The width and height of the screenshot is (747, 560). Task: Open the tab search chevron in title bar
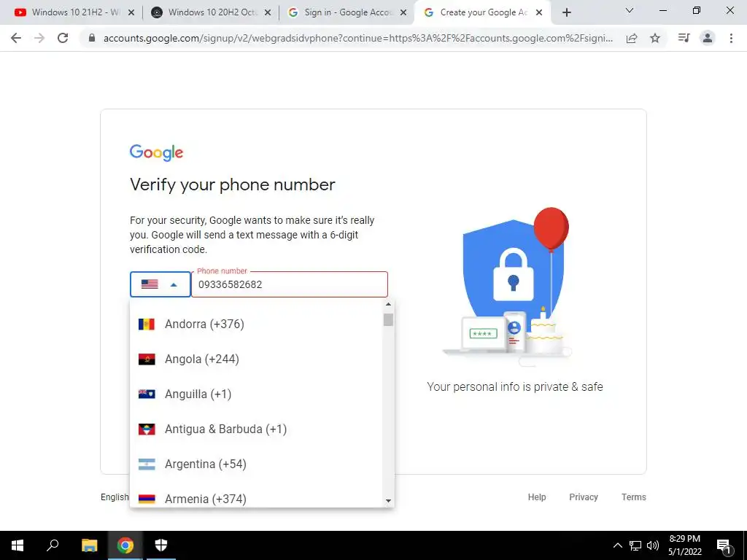point(630,10)
